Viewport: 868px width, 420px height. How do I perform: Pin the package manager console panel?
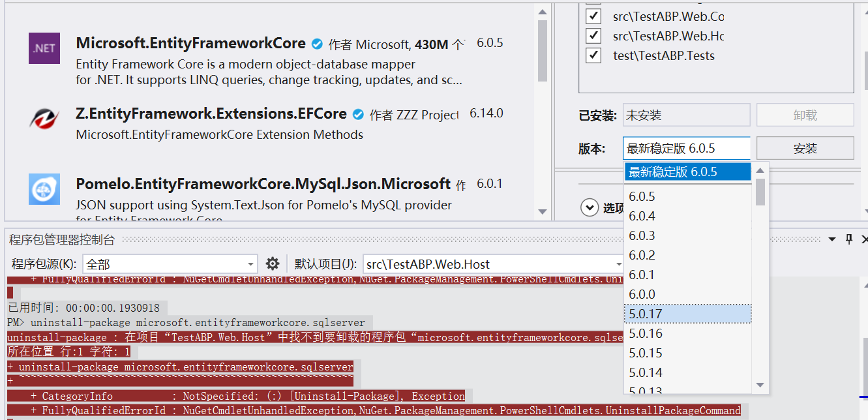coord(849,239)
